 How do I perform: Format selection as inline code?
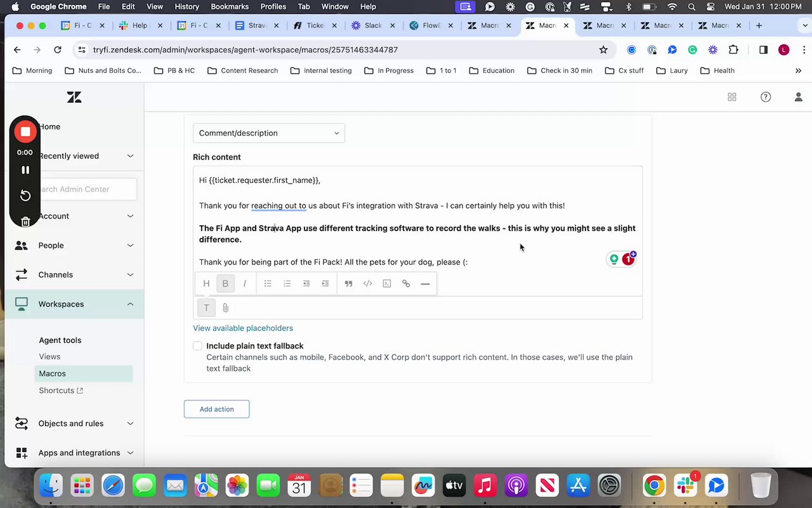click(x=367, y=284)
